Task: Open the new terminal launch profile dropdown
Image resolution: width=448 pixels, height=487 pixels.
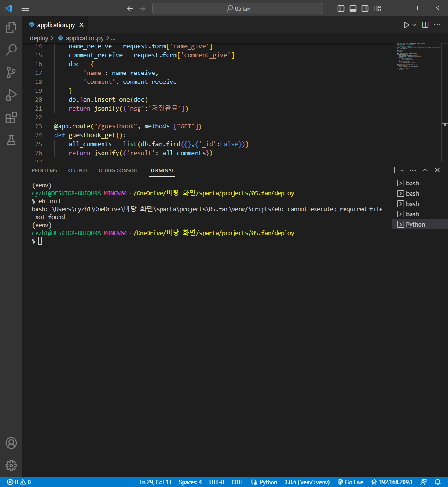Action: [x=402, y=170]
